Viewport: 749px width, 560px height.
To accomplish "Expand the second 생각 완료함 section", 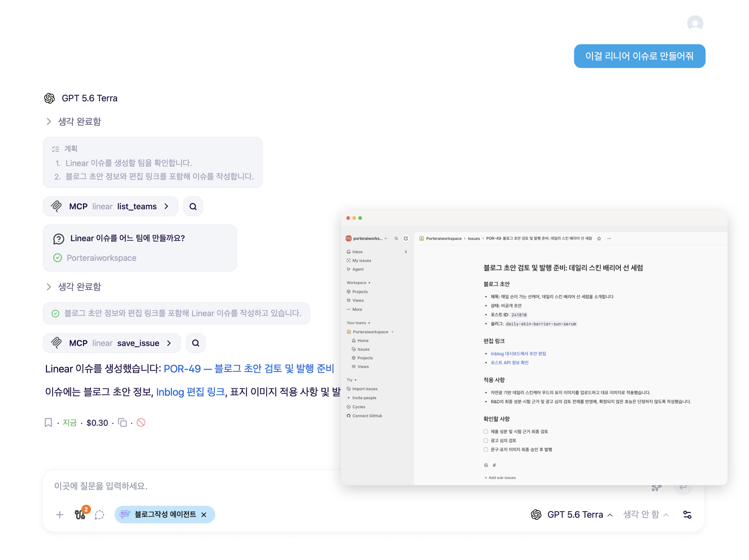I will click(73, 287).
